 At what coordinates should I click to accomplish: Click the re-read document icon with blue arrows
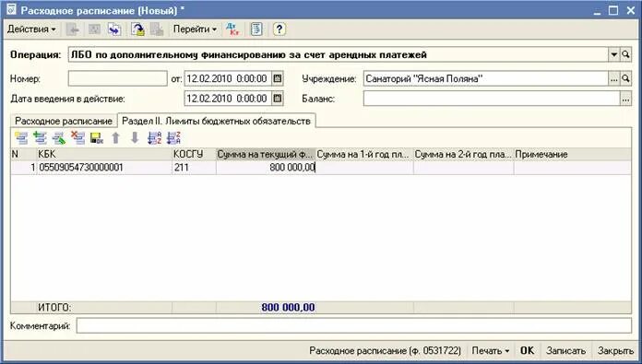pyautogui.click(x=114, y=29)
